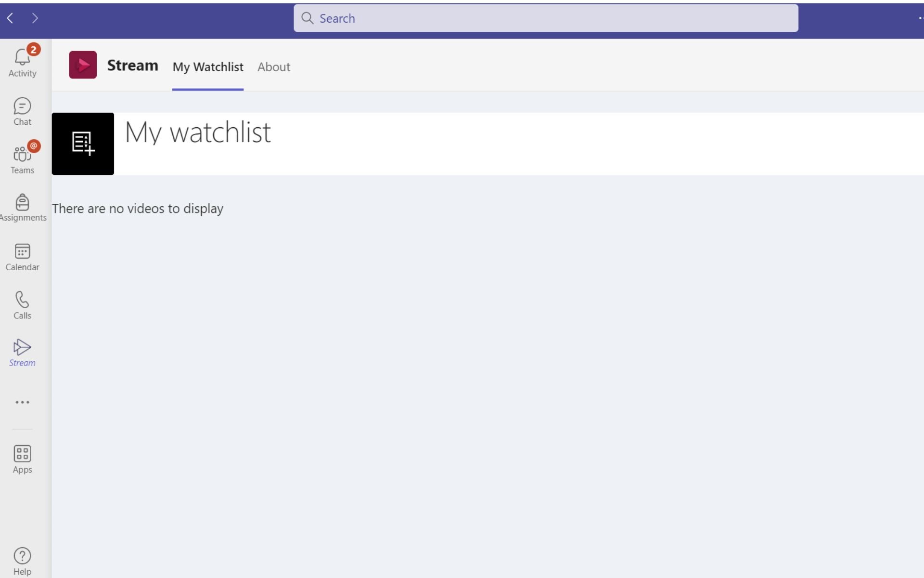
Task: Go back with the left arrow
Action: (10, 18)
